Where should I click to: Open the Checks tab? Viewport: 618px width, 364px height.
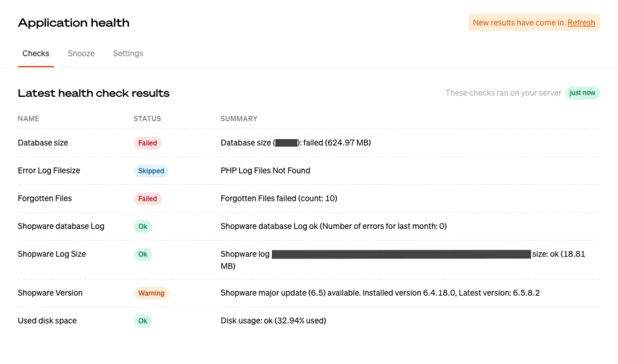(x=36, y=54)
